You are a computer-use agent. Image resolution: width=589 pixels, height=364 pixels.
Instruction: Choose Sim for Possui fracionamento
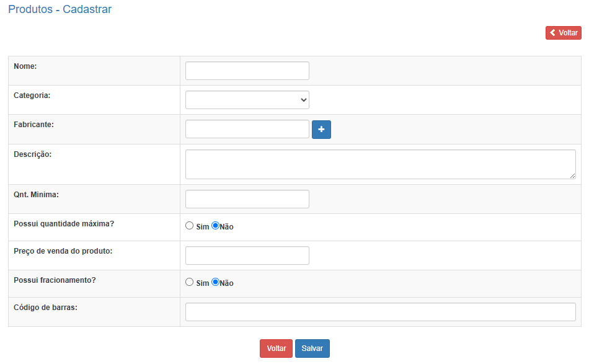click(x=190, y=282)
